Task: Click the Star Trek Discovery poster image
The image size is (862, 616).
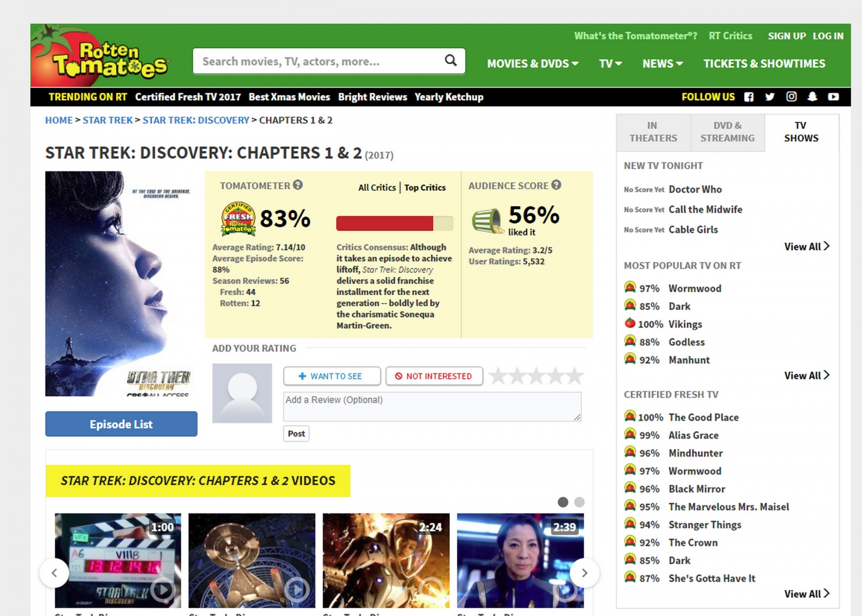Action: (121, 283)
